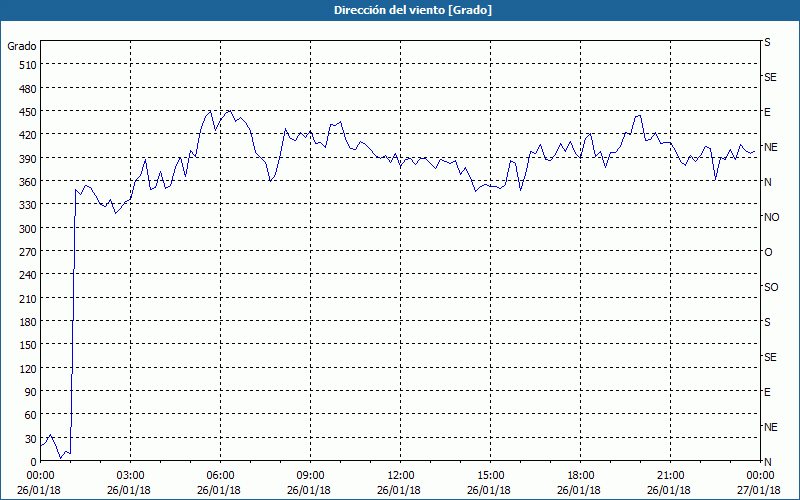Click the SO compass label on the right axis
This screenshot has height=500, width=800.
pos(771,287)
